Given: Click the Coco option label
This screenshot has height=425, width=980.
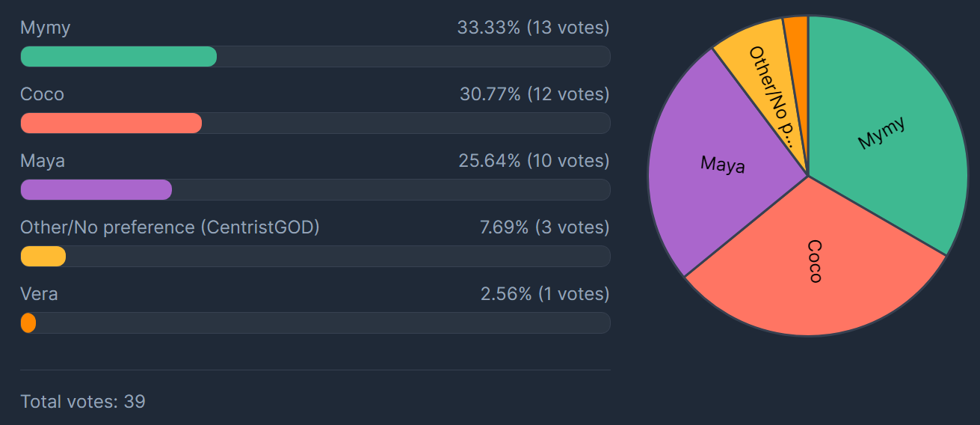Looking at the screenshot, I should [x=42, y=95].
